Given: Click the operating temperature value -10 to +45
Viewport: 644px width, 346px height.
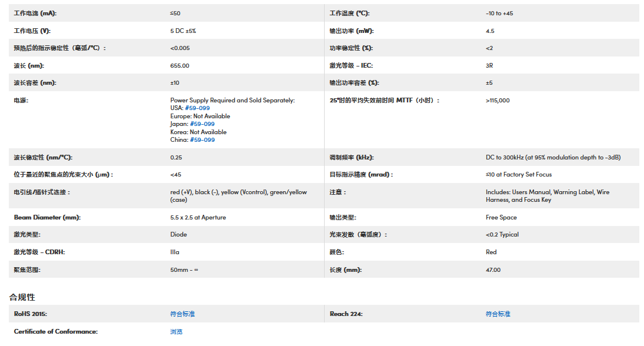Looking at the screenshot, I should [499, 14].
